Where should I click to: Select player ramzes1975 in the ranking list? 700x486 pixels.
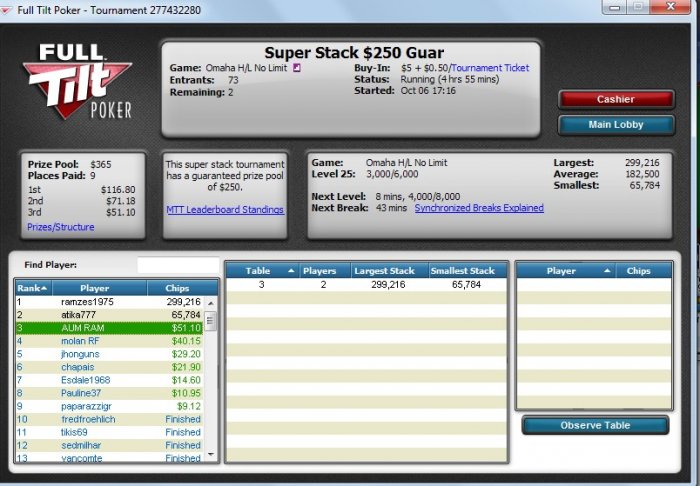[x=109, y=302]
